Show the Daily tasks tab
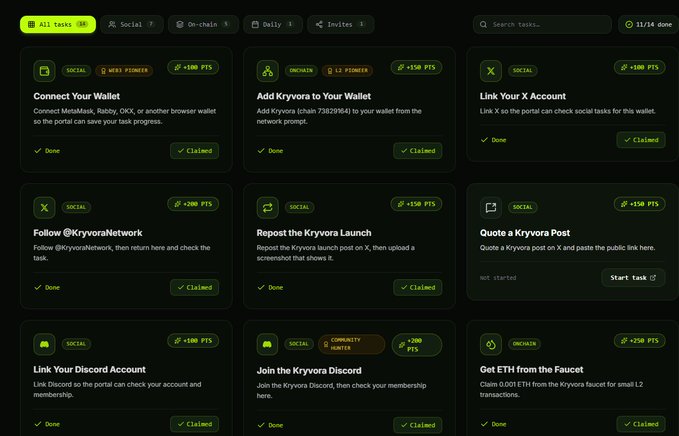The height and width of the screenshot is (436, 679). (272, 25)
